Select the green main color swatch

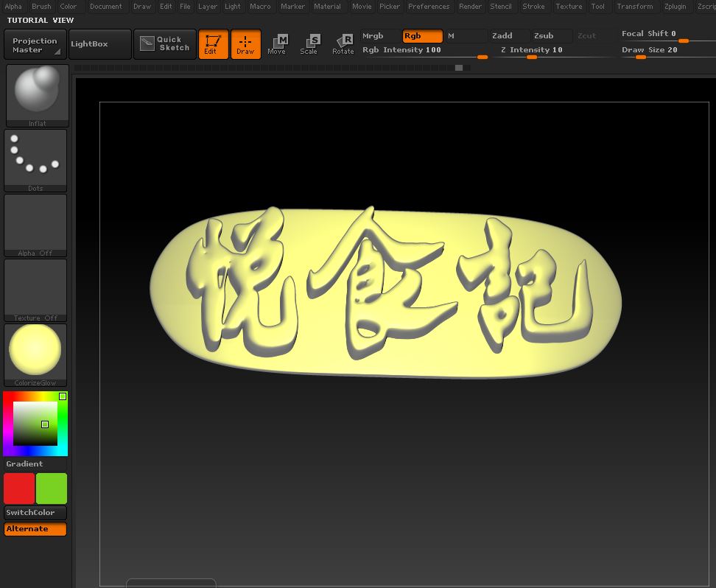tap(52, 489)
